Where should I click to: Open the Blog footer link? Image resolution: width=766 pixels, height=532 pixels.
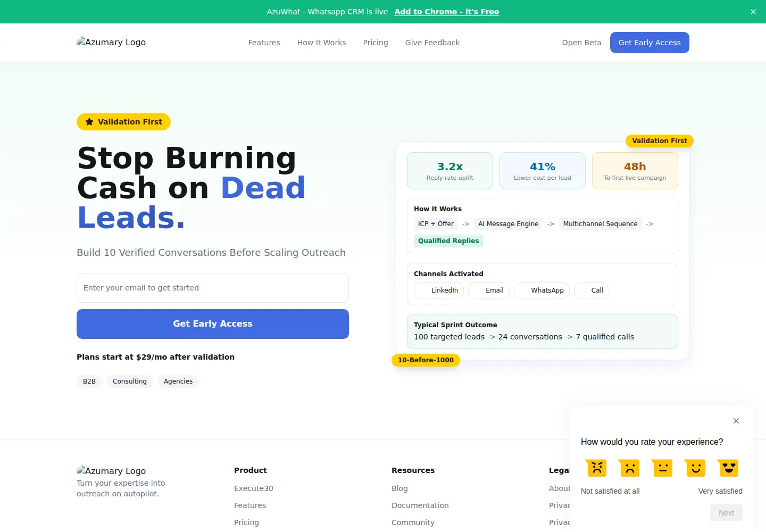[x=399, y=488]
